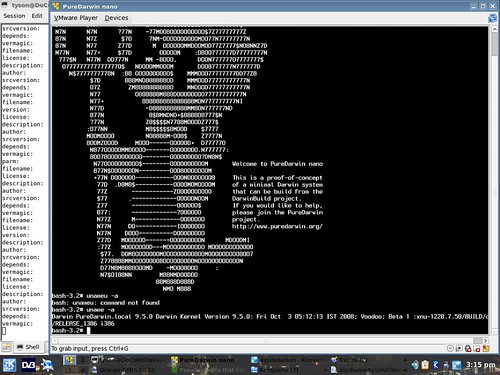Screen dimensions: 500x375
Task: Open the Devices menu
Action: (116, 18)
